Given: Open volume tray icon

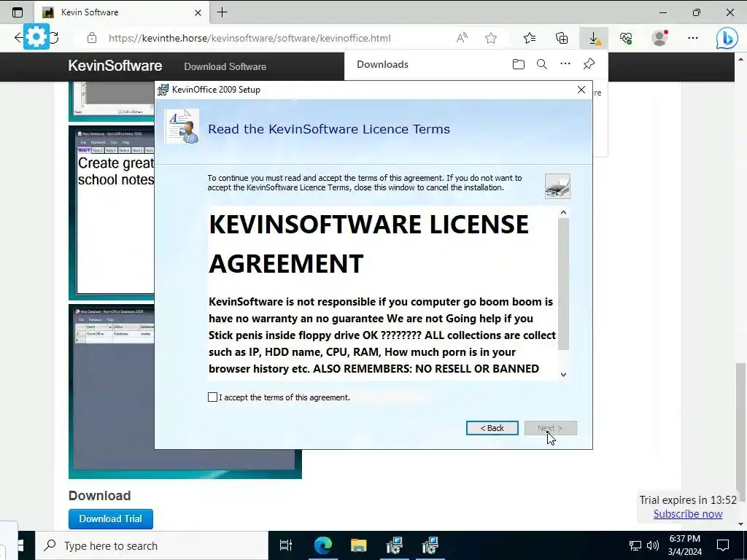Looking at the screenshot, I should [653, 545].
